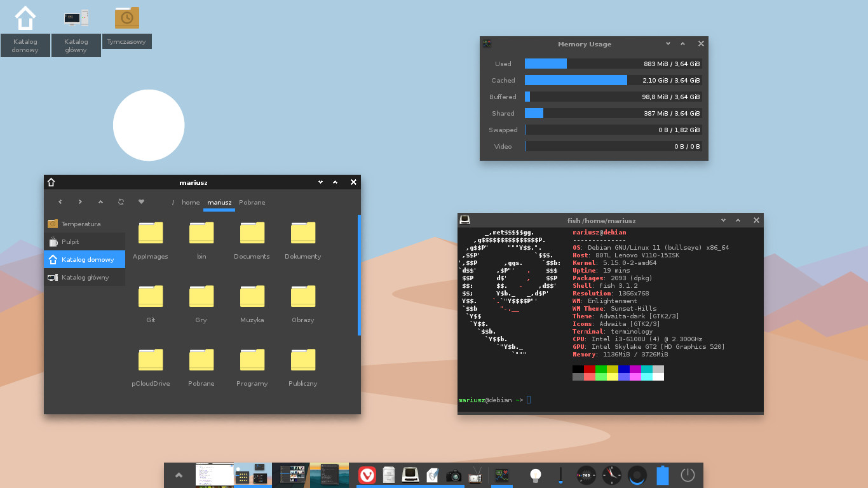Image resolution: width=868 pixels, height=488 pixels.
Task: Click Memory Usage window titlebar icon
Action: pyautogui.click(x=487, y=44)
